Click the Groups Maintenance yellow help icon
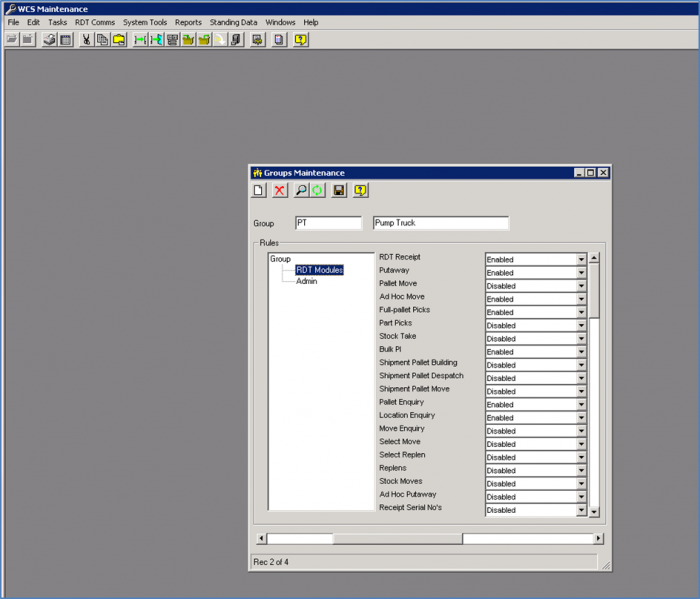 (360, 191)
